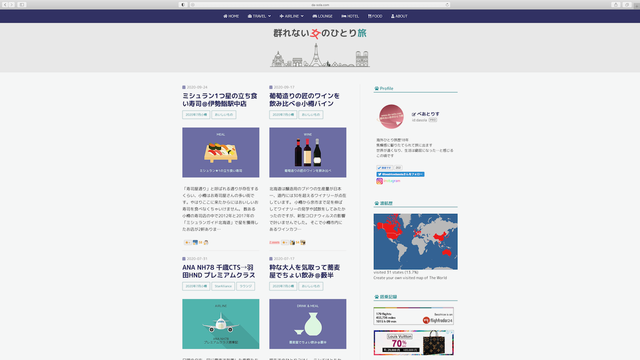The width and height of the screenshot is (640, 360).
Task: Click the blog title logo 群れない女のひとり旅
Action: click(320, 33)
